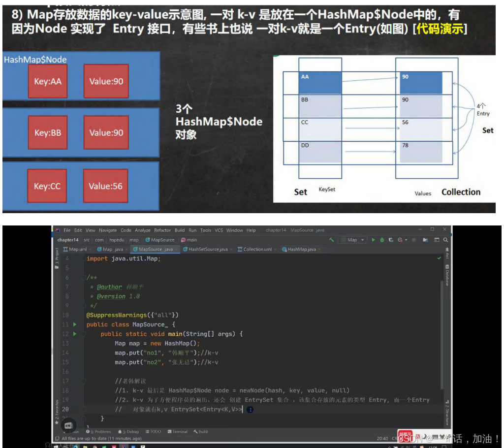Collapse the comment block fold at line 17
The image size is (504, 448).
click(x=84, y=381)
